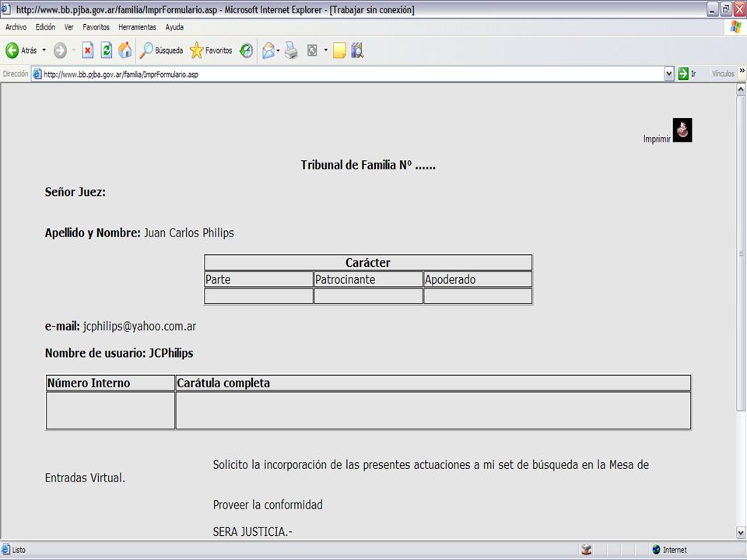Open the Ver menu
This screenshot has height=560, width=747.
pos(69,27)
